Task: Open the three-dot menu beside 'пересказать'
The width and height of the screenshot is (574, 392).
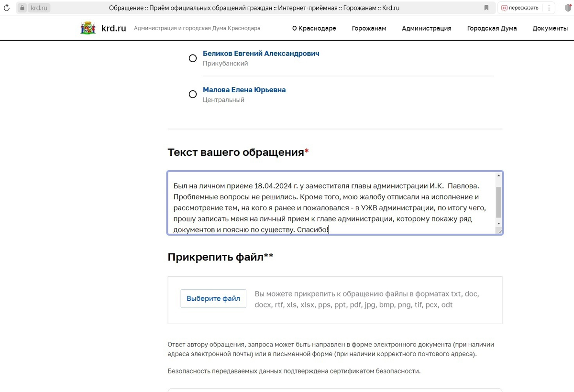Action: (549, 8)
